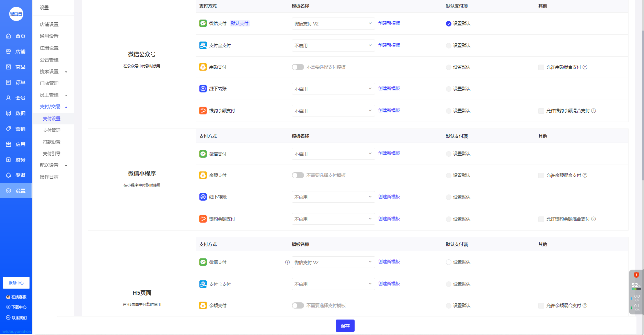644x335 pixels.
Task: Click the 银豹余额支付 icon under 微信公众号
Action: (203, 111)
